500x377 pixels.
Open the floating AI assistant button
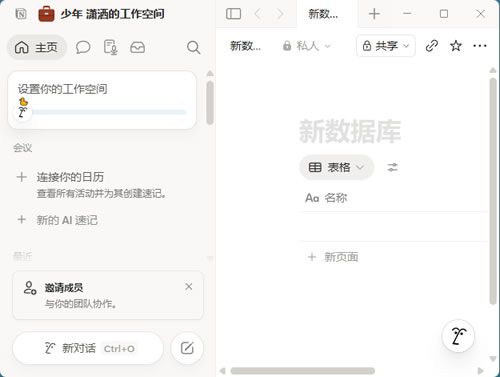coord(458,336)
